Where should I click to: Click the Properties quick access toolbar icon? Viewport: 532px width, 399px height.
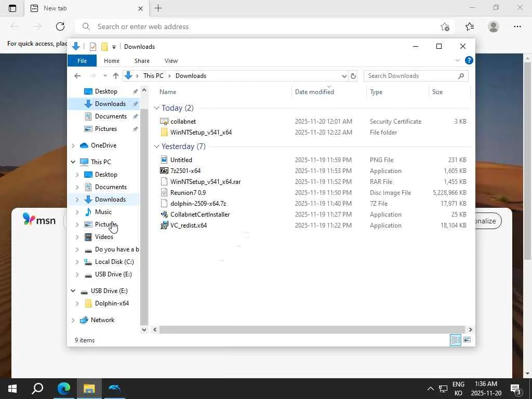click(92, 47)
